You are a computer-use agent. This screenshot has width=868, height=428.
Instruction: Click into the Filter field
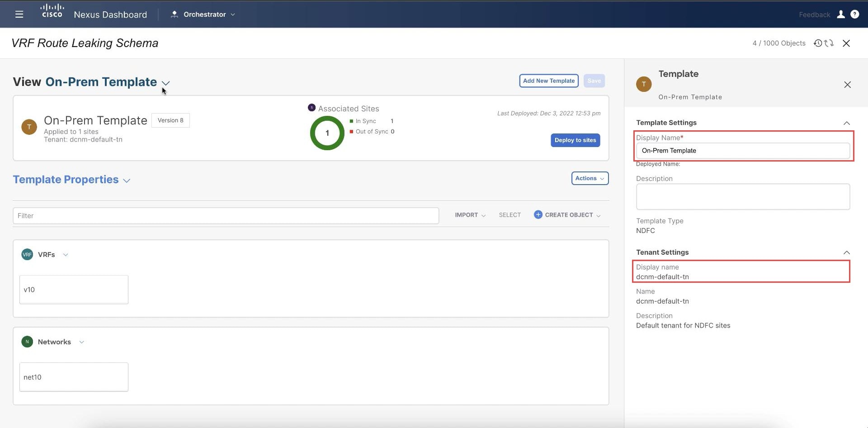point(226,216)
